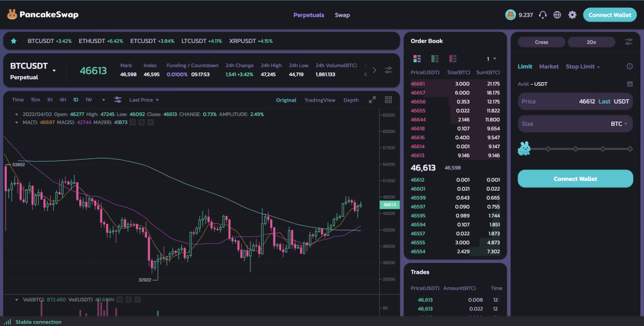Click the favorites star icon in ticker bar
This screenshot has height=326, width=644.
(13, 41)
